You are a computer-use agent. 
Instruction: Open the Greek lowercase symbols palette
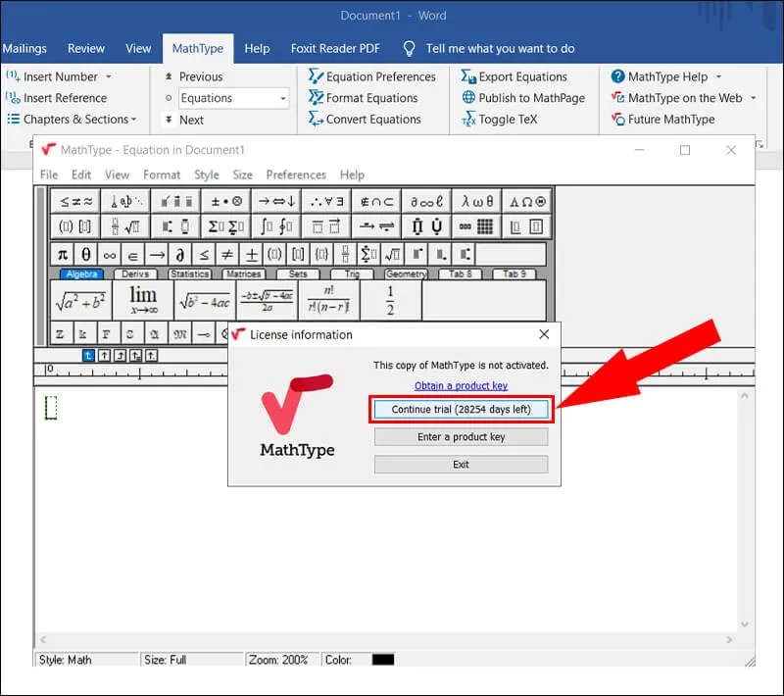[476, 199]
